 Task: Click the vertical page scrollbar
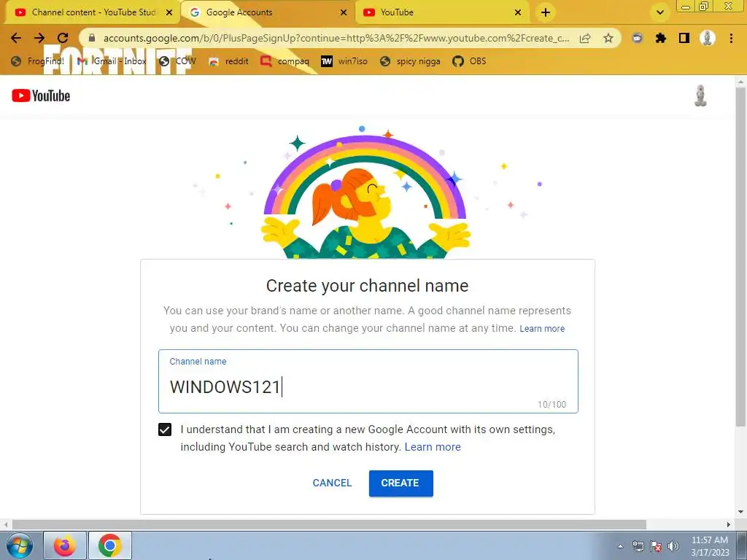pos(740,257)
